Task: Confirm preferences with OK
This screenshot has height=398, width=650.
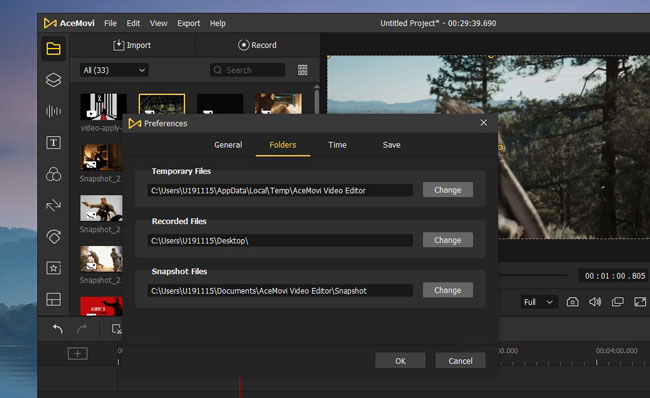Action: tap(400, 361)
